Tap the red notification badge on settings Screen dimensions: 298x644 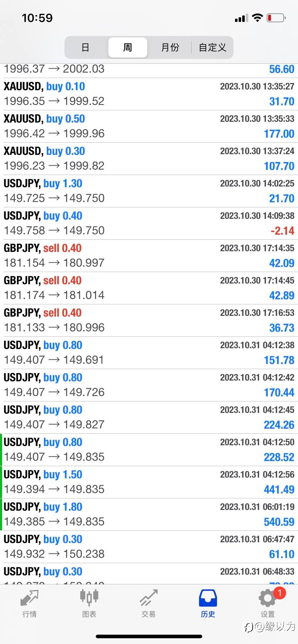click(x=280, y=593)
